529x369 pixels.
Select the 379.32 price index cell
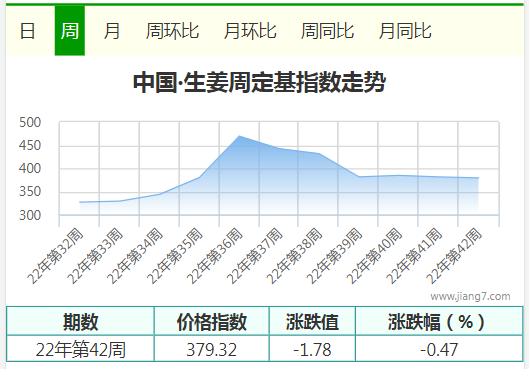[x=212, y=349]
